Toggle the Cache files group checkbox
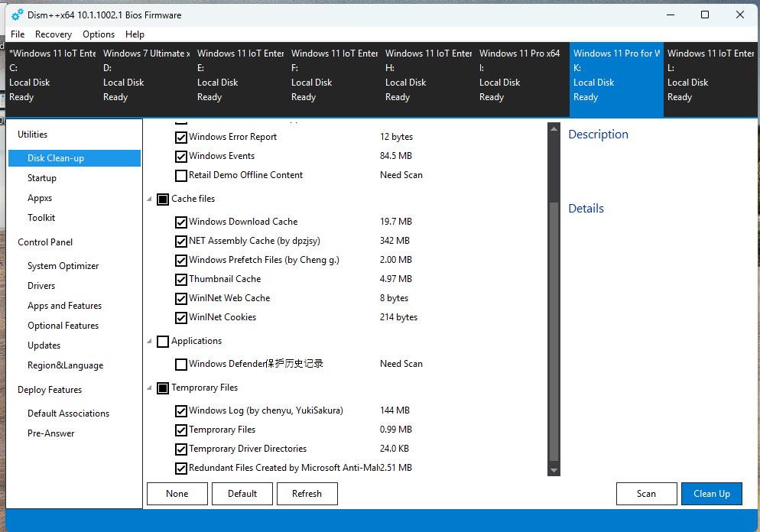760x532 pixels. pyautogui.click(x=163, y=199)
